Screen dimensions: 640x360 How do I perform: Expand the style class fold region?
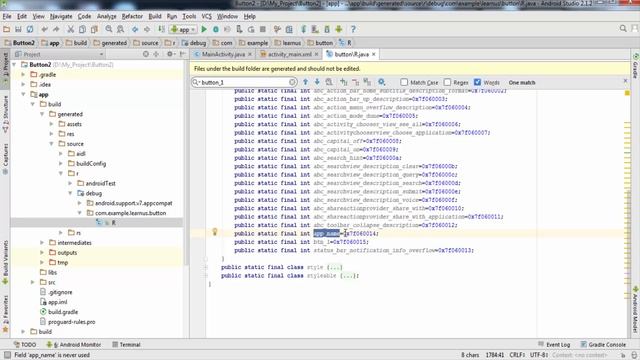[x=206, y=267]
